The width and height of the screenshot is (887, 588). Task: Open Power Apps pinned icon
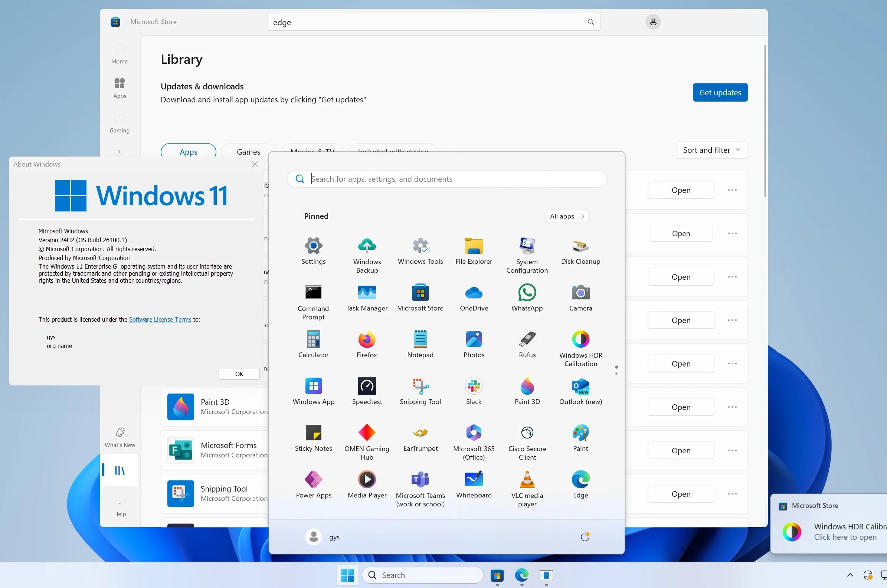[x=313, y=484]
